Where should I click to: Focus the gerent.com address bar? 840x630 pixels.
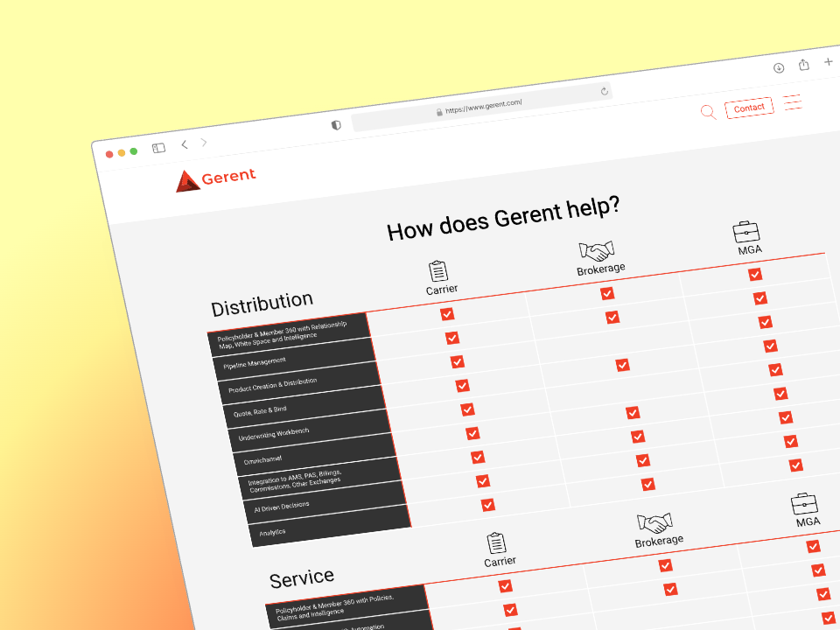click(482, 107)
